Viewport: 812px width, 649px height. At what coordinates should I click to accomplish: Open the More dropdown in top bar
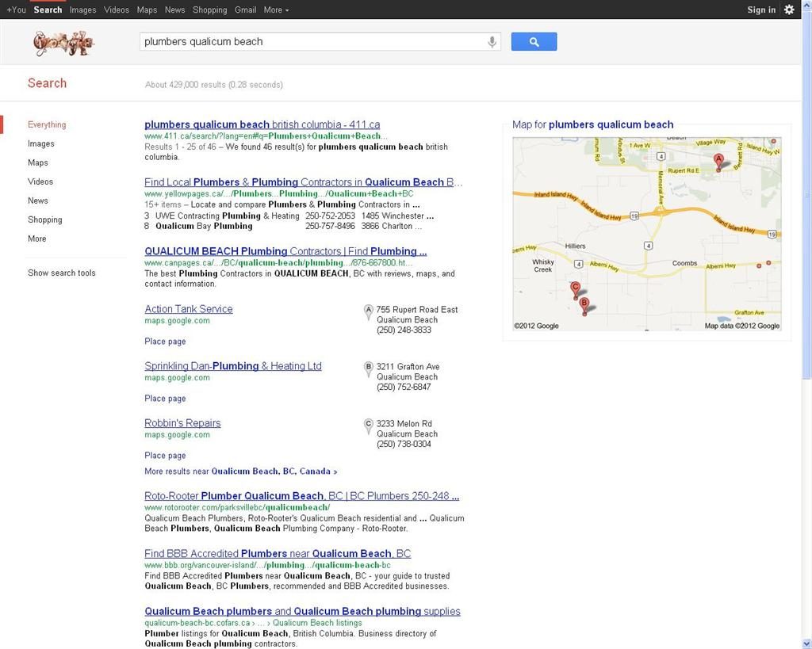(x=276, y=10)
